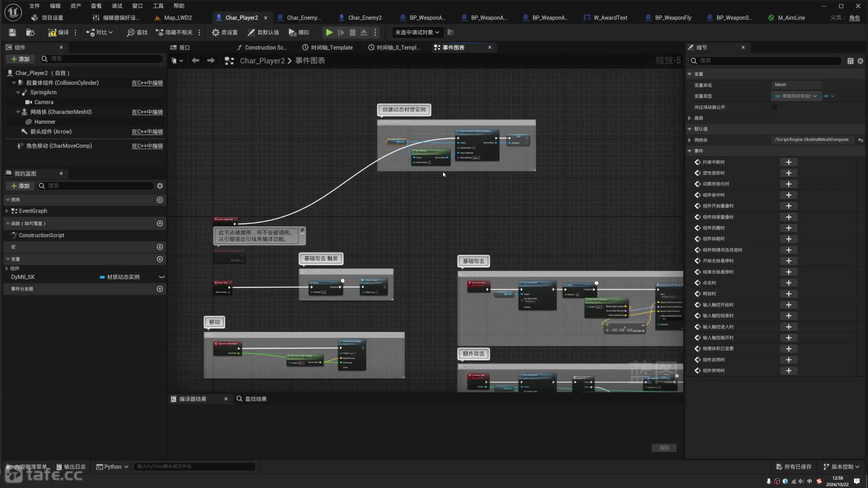Image resolution: width=868 pixels, height=488 pixels.
Task: Switch to the 视口 viewport tab
Action: click(x=180, y=47)
